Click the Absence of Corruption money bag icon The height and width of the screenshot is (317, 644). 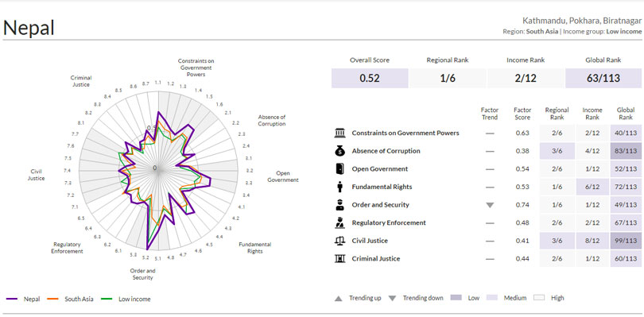point(339,151)
